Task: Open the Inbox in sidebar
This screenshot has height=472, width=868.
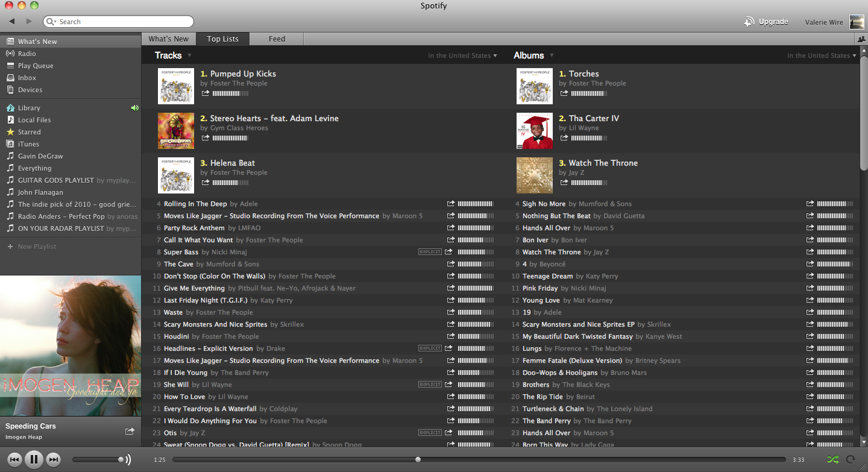Action: 27,78
